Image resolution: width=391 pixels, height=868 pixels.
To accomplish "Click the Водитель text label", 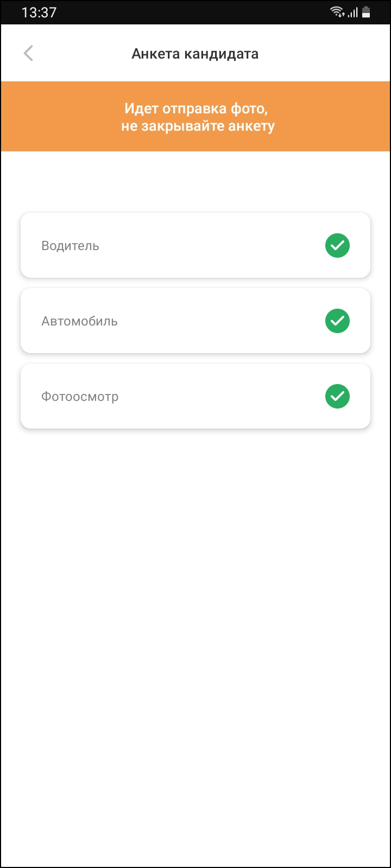I will [x=70, y=246].
